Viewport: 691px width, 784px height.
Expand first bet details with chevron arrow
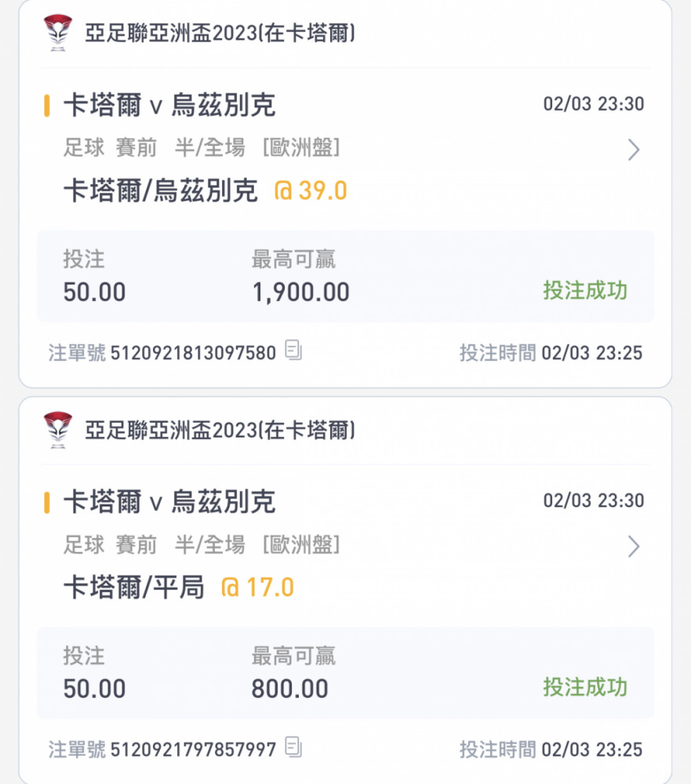(634, 150)
